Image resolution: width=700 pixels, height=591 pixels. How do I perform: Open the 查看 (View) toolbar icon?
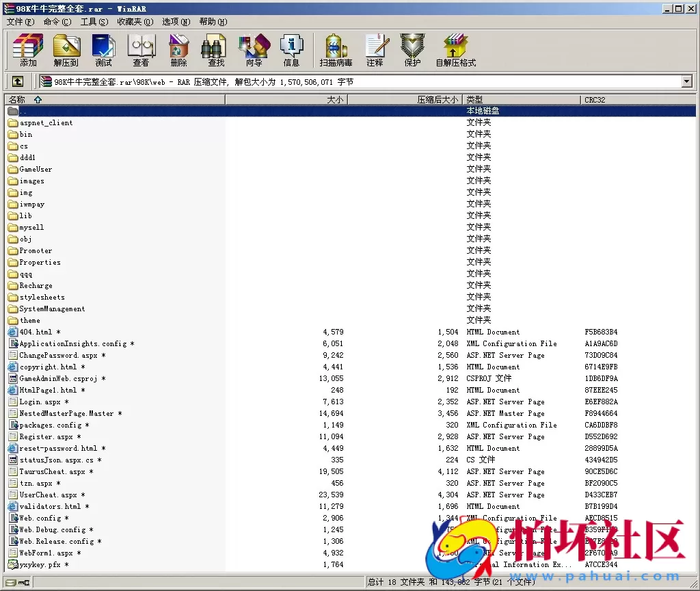141,50
